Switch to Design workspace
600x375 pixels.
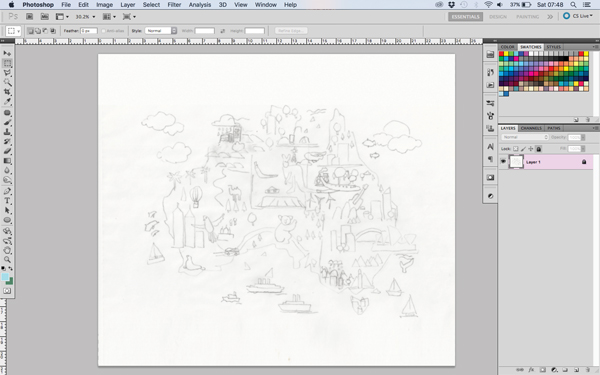[x=498, y=16]
